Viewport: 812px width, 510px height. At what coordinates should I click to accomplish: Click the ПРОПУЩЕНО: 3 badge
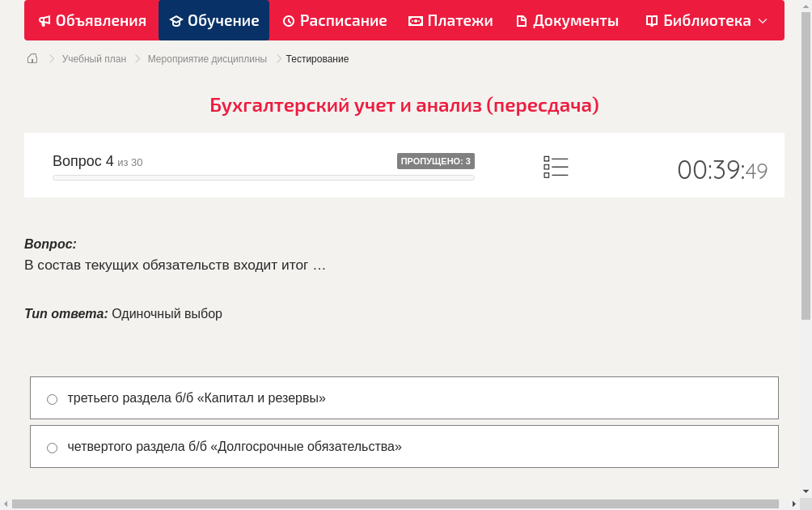pos(437,161)
